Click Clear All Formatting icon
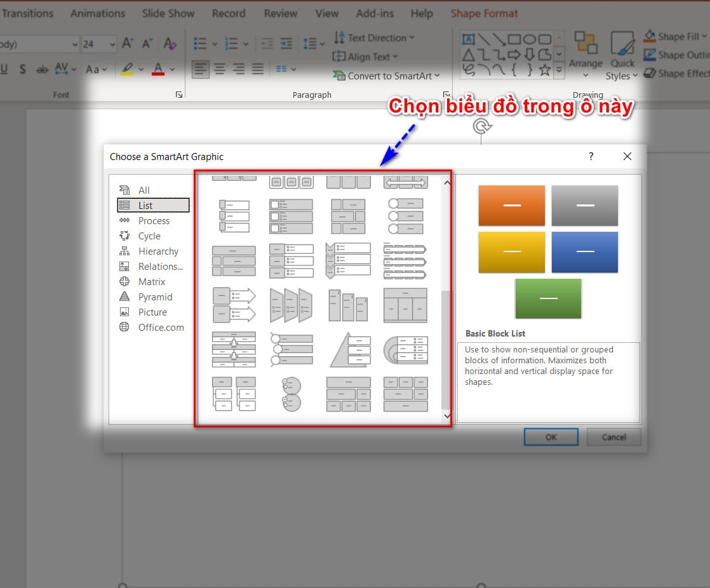 coord(170,43)
